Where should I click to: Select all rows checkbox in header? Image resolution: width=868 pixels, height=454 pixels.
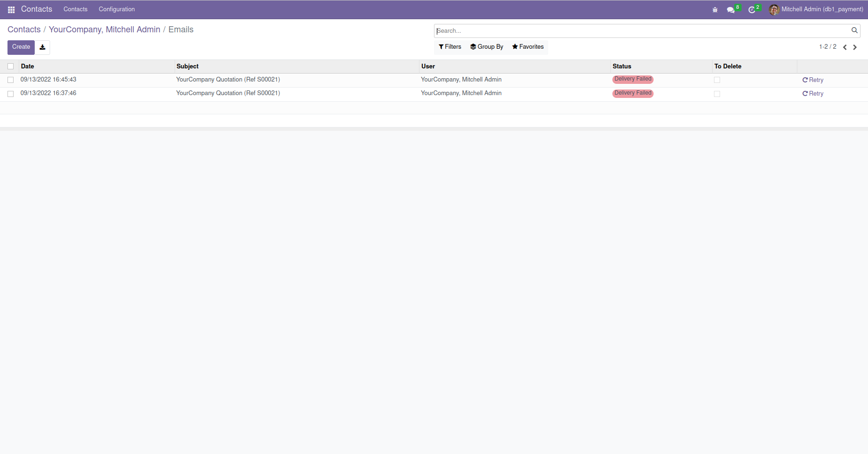(x=10, y=67)
